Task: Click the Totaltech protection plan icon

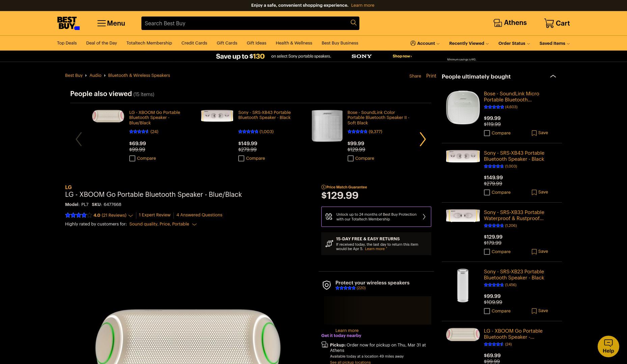Action: pyautogui.click(x=329, y=217)
